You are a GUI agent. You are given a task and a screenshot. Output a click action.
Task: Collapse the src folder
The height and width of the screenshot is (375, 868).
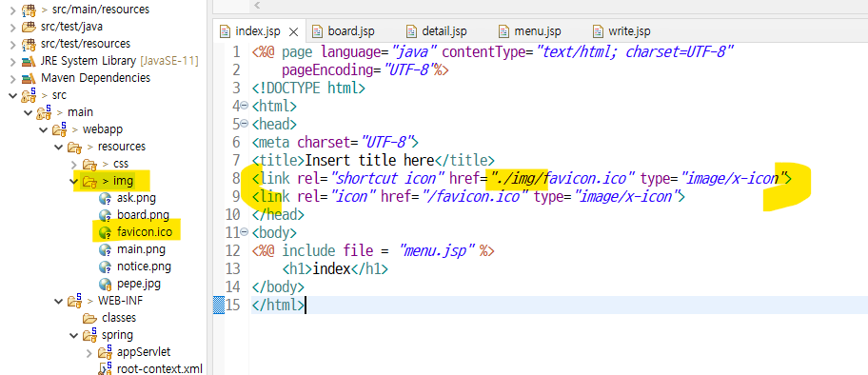coord(12,95)
